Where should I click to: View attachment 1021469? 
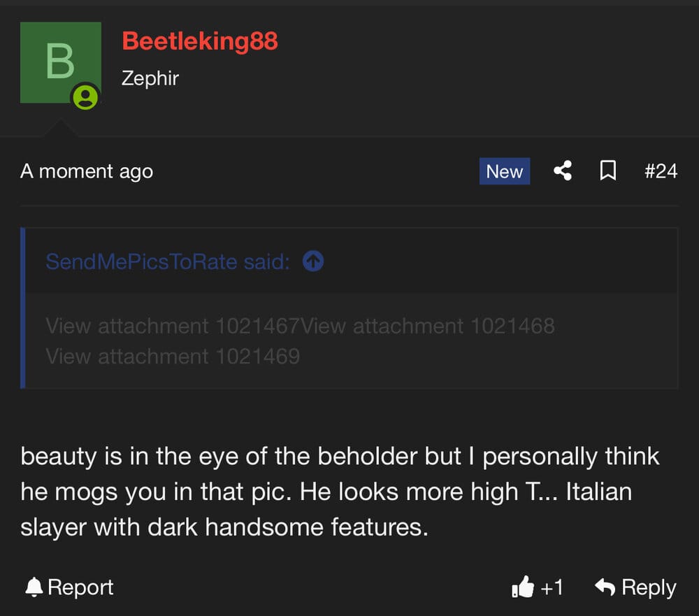(x=173, y=357)
